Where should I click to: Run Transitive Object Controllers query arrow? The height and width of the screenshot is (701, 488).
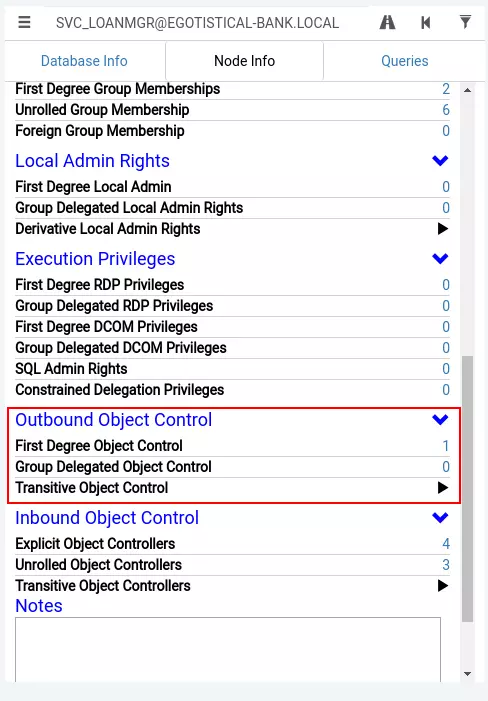[442, 586]
